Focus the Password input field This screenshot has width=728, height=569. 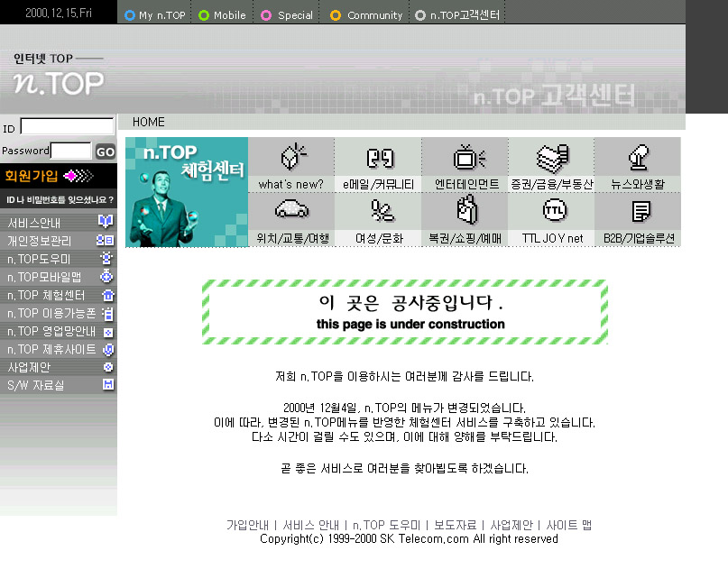(71, 151)
